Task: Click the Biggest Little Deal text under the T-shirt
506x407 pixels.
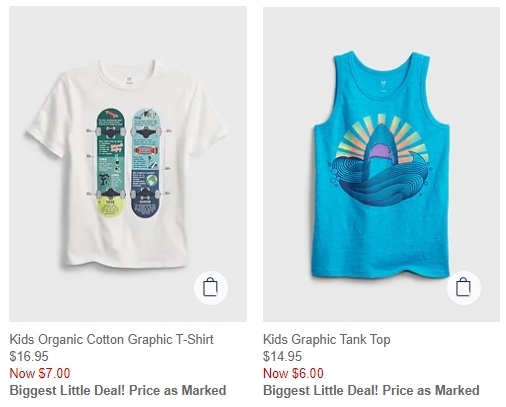Action: coord(118,390)
